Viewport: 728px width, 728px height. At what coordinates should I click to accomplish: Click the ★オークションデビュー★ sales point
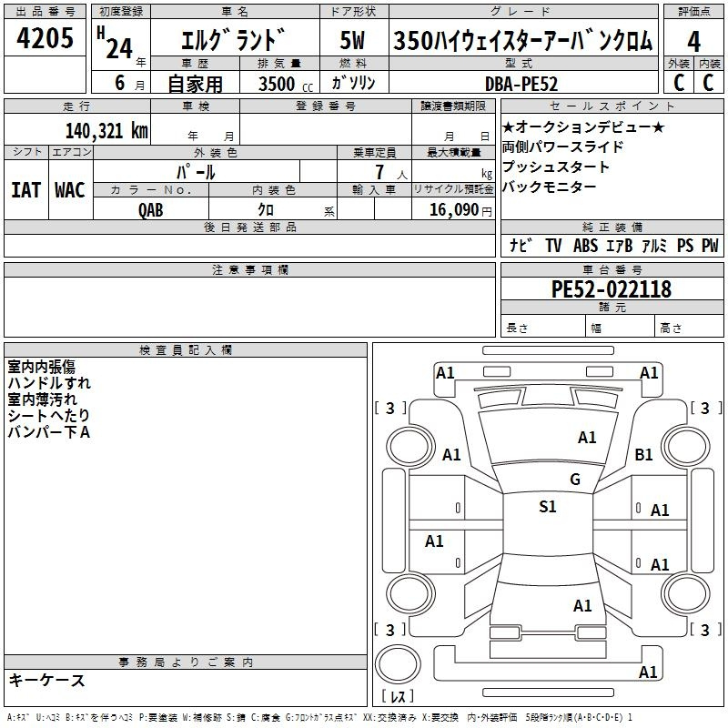(583, 126)
